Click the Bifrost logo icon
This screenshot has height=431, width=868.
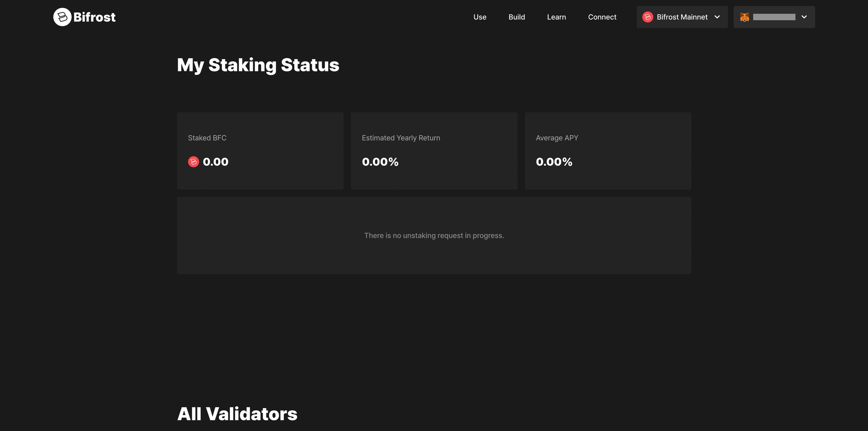coord(62,17)
